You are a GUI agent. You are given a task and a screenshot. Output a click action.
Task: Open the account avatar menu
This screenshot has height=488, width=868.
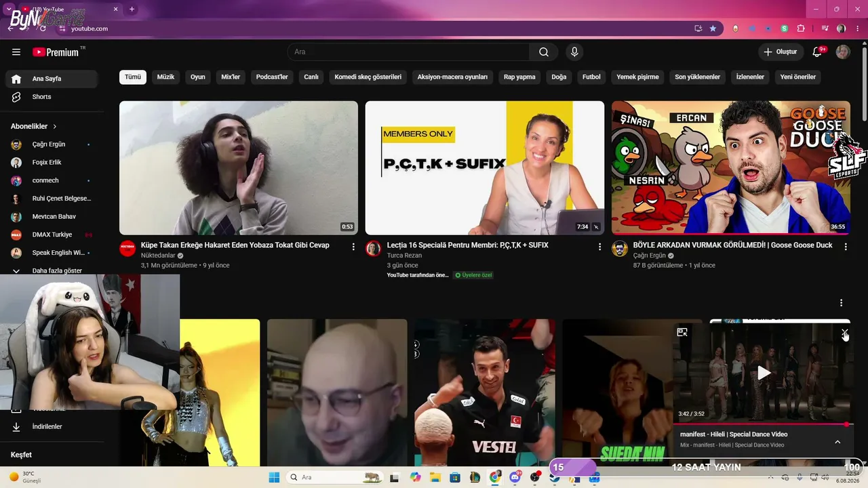(x=843, y=52)
